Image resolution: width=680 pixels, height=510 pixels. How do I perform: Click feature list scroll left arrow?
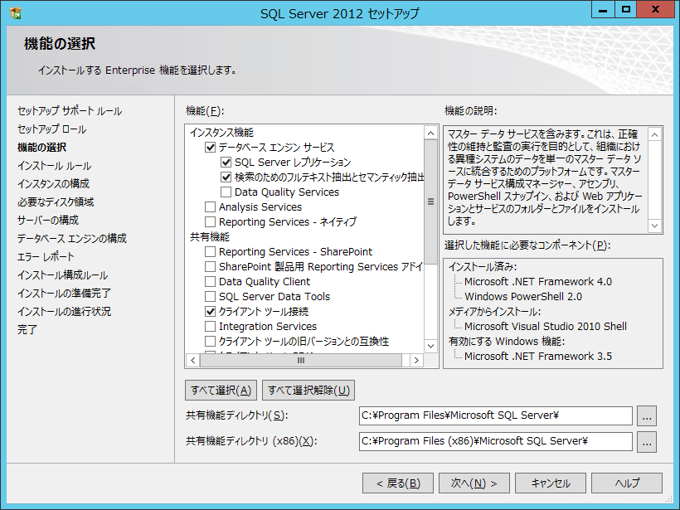pyautogui.click(x=193, y=360)
